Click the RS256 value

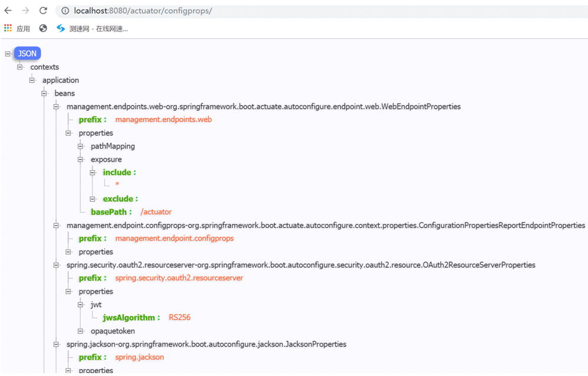coord(180,318)
